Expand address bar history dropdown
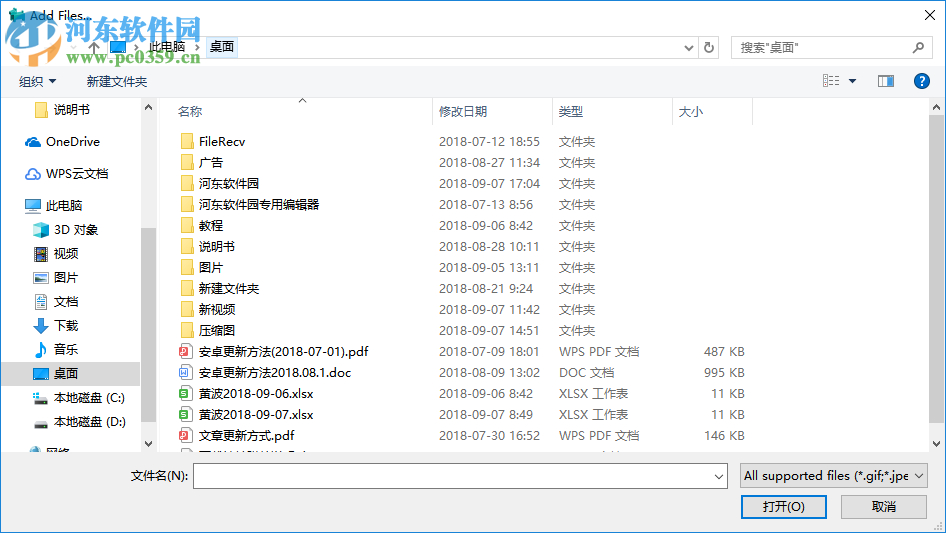946x533 pixels. coord(688,48)
